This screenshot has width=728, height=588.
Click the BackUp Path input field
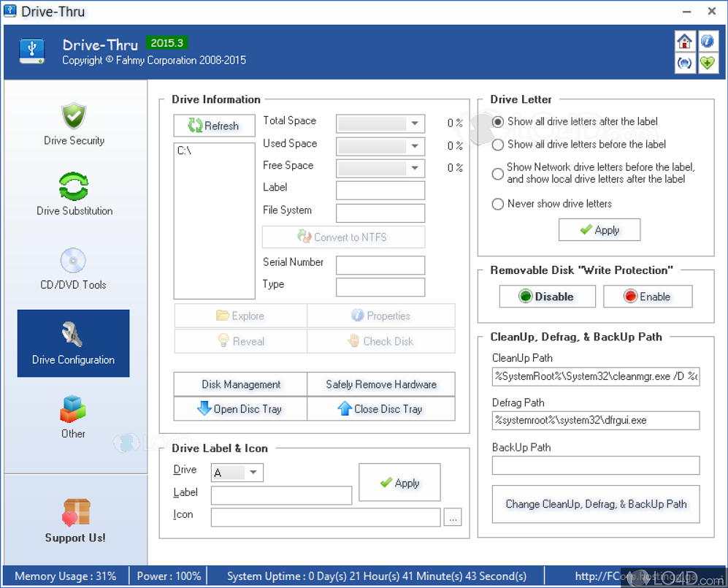(x=595, y=465)
